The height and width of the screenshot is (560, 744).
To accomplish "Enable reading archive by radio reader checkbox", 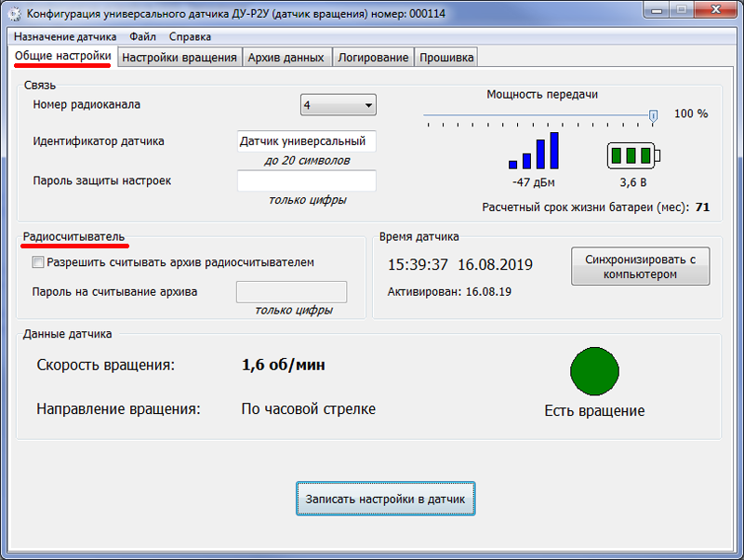I will click(37, 262).
